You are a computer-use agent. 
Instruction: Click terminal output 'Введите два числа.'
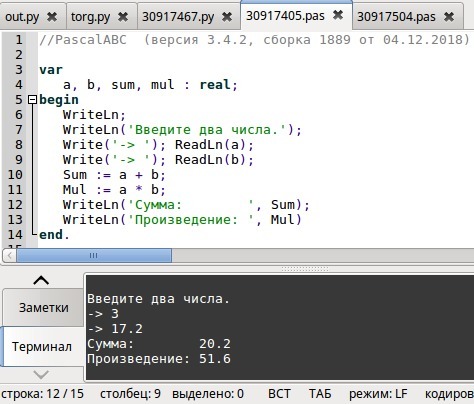pyautogui.click(x=159, y=299)
